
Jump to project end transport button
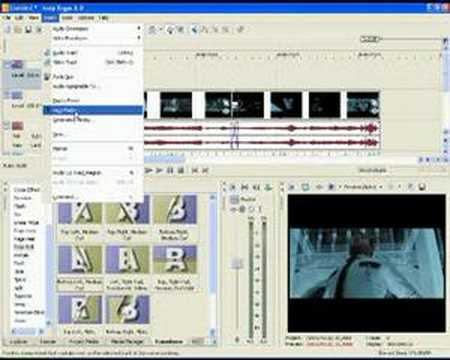[x=205, y=171]
